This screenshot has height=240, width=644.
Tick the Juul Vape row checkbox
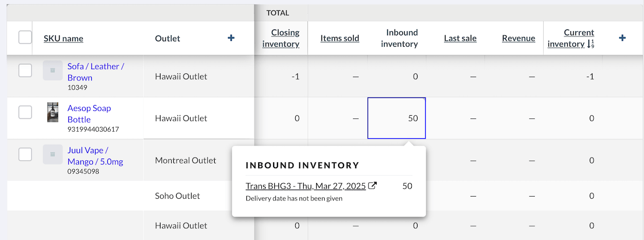[x=25, y=154]
